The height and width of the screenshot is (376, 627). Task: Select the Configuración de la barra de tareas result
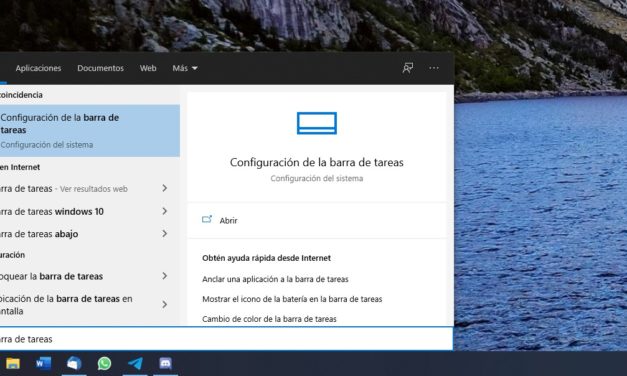point(90,131)
